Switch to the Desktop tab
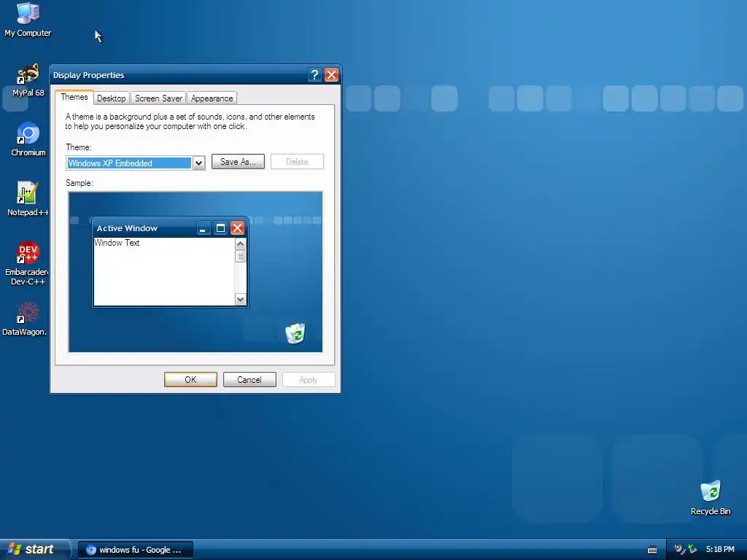 (x=111, y=98)
